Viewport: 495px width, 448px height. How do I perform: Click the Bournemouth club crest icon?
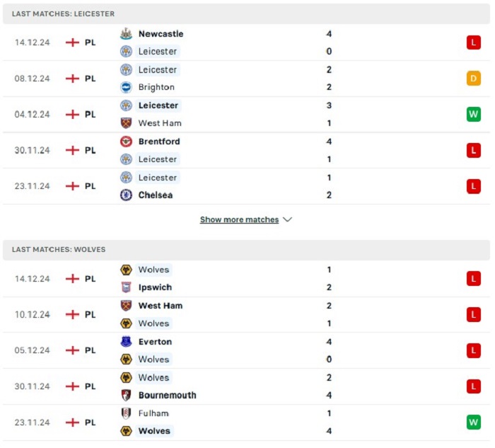(x=126, y=395)
